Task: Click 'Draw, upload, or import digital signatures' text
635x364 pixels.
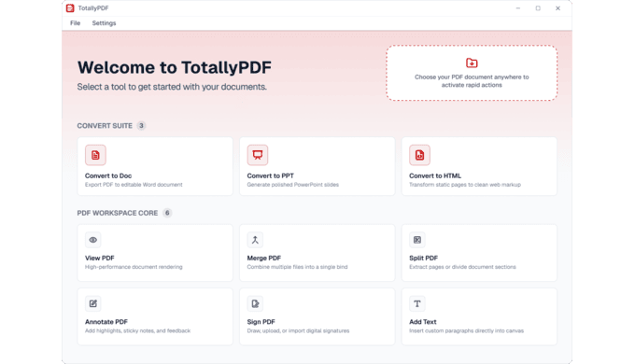Action: tap(298, 330)
